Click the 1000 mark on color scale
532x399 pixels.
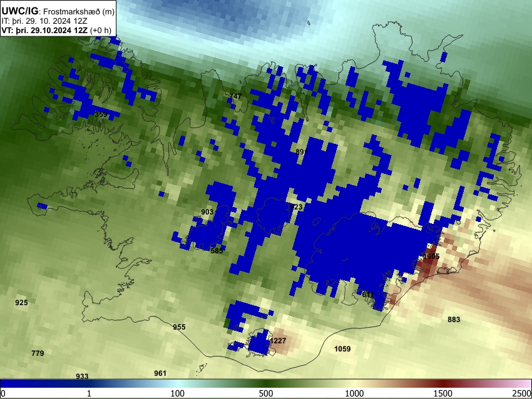354,393
